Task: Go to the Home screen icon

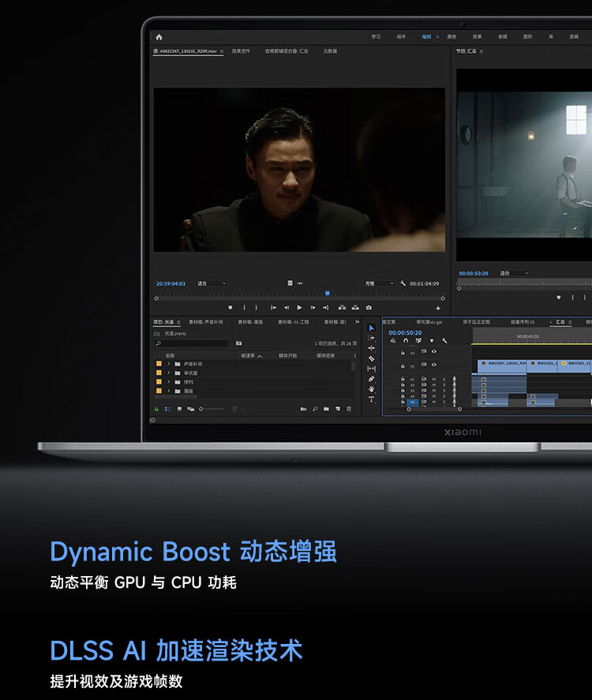Action: pyautogui.click(x=159, y=37)
